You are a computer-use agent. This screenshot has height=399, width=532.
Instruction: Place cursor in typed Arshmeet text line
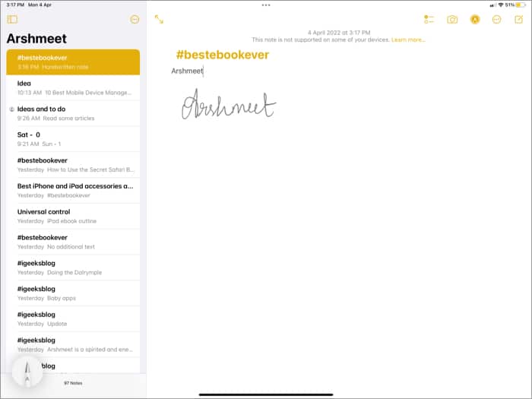point(187,71)
